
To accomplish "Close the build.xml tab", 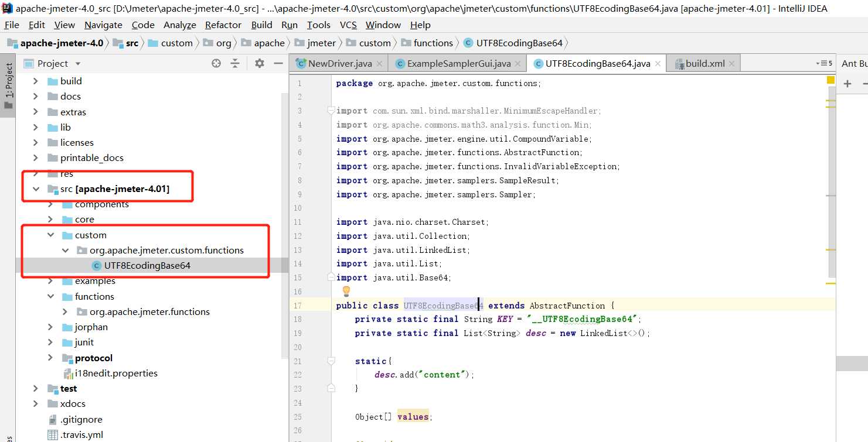I will [x=732, y=64].
